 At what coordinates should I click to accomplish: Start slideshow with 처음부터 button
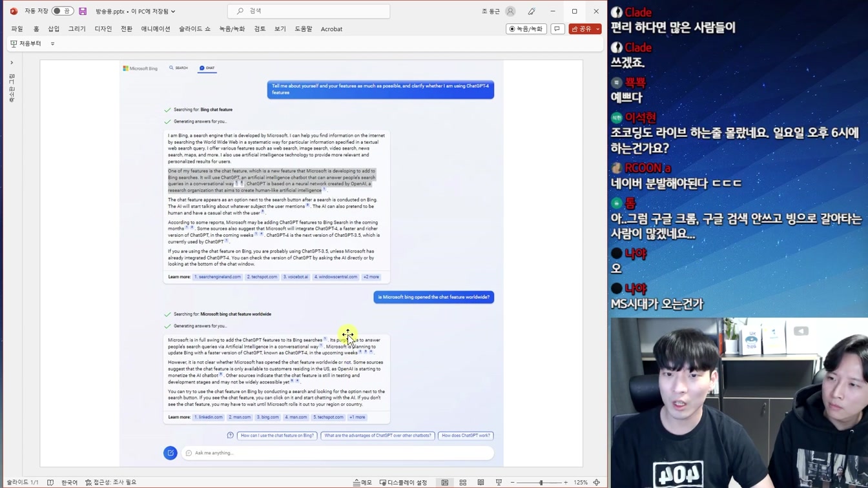(x=26, y=43)
